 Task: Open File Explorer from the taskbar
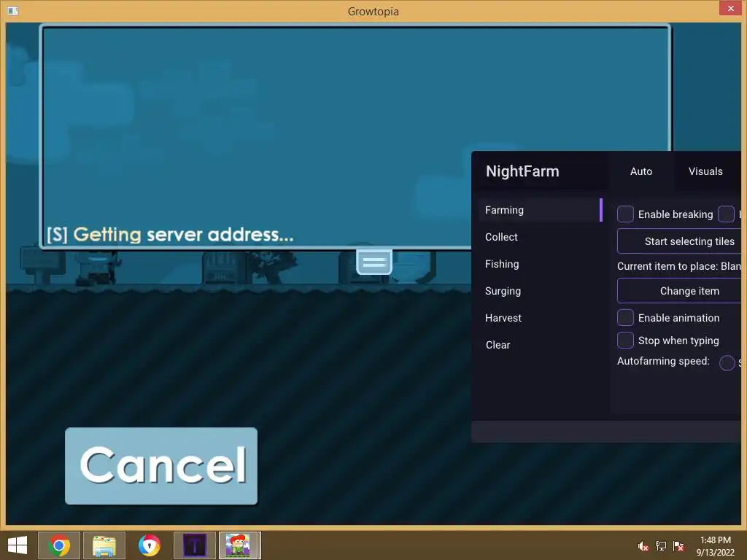tap(104, 545)
